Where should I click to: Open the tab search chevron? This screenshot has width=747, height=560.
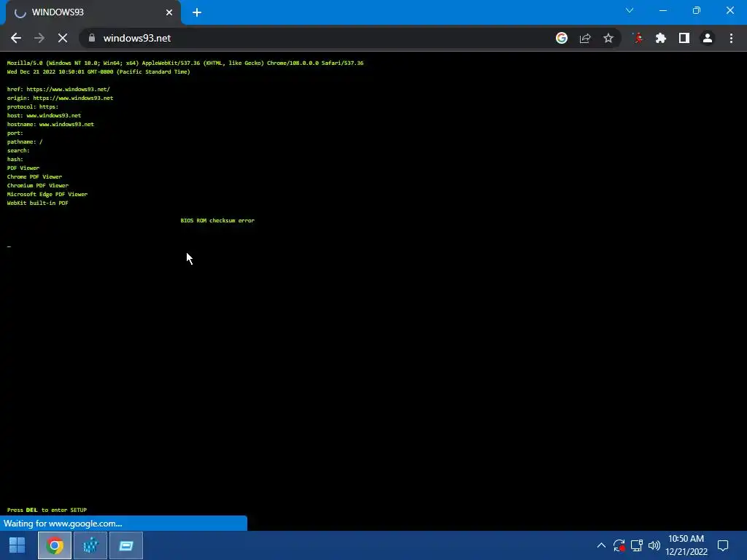point(630,10)
